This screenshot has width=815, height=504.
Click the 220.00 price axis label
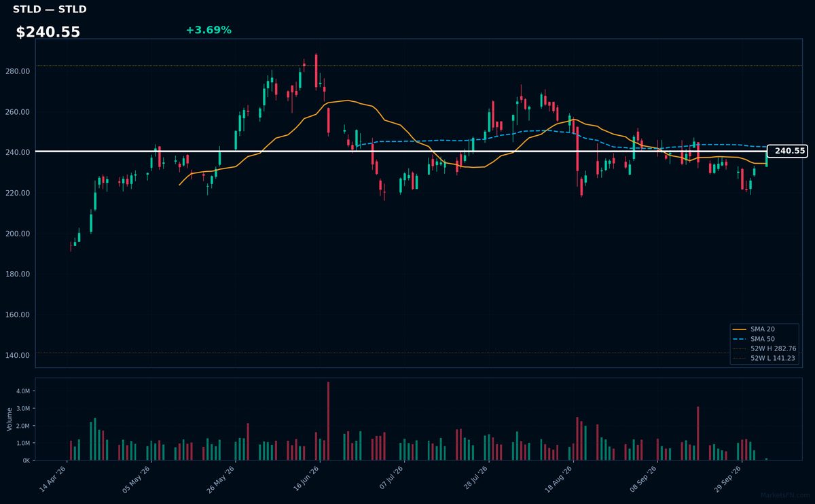tap(18, 194)
